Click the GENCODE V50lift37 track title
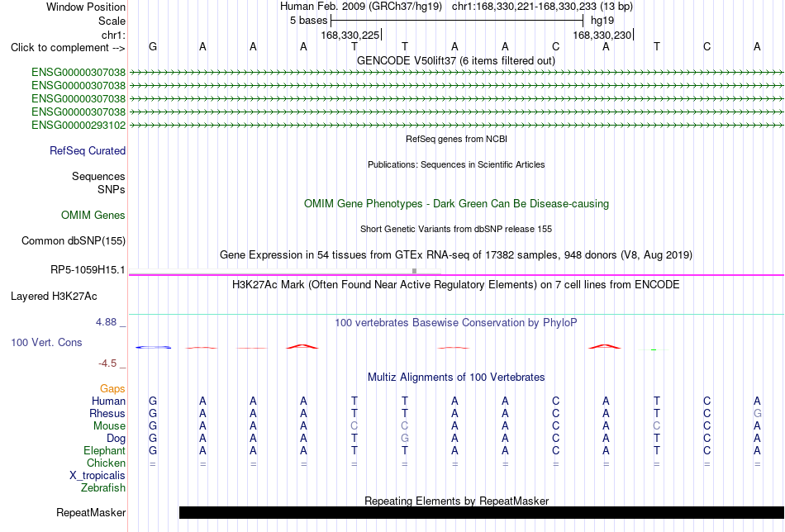This screenshot has width=785, height=532. point(456,60)
